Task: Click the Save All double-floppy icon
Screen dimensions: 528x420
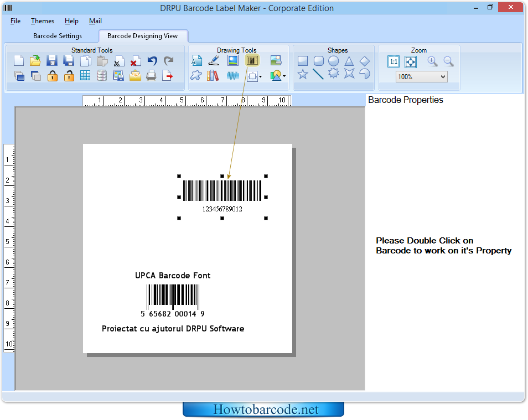Action: 69,61
